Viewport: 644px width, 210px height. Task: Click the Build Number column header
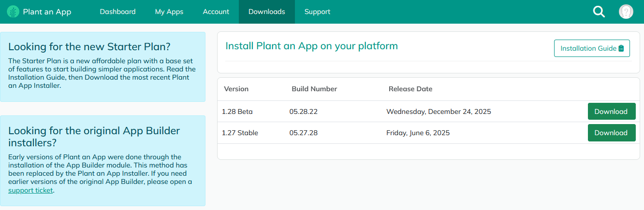314,89
